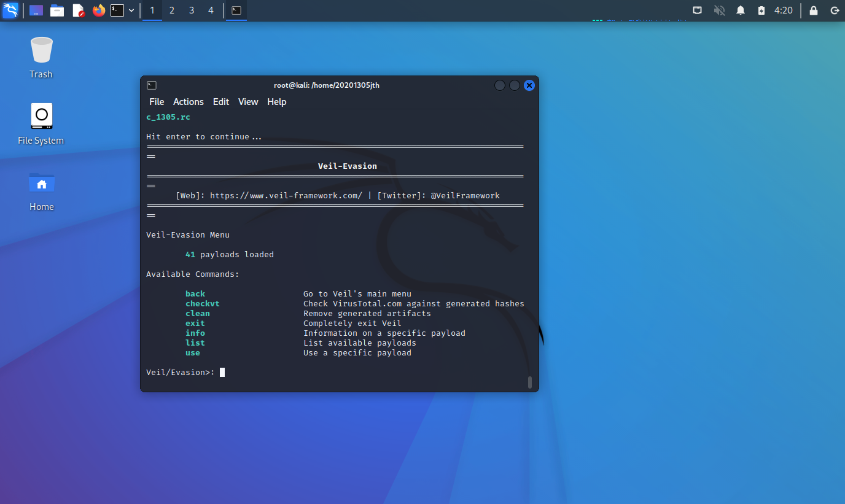Screen dimensions: 845x504
Task: Click the terminal title bar window icon
Action: pyautogui.click(x=152, y=85)
